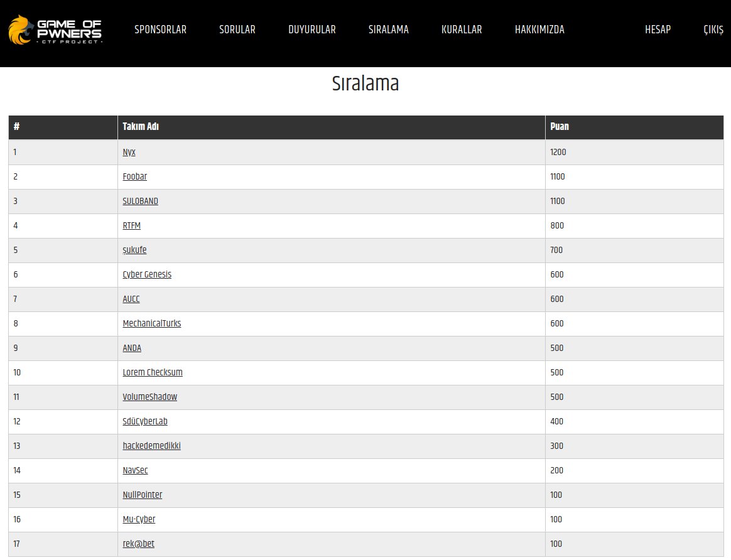Open the şukufe team link
The image size is (731, 560).
point(135,250)
